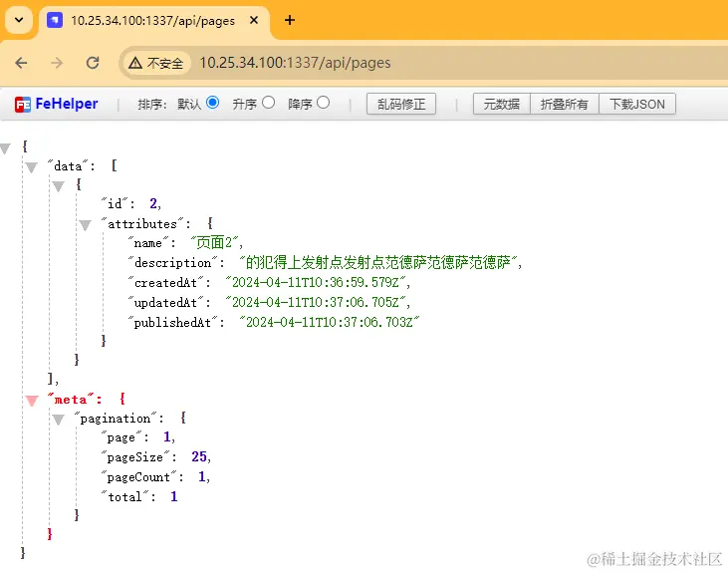Click the "pageCount" key

(x=138, y=476)
